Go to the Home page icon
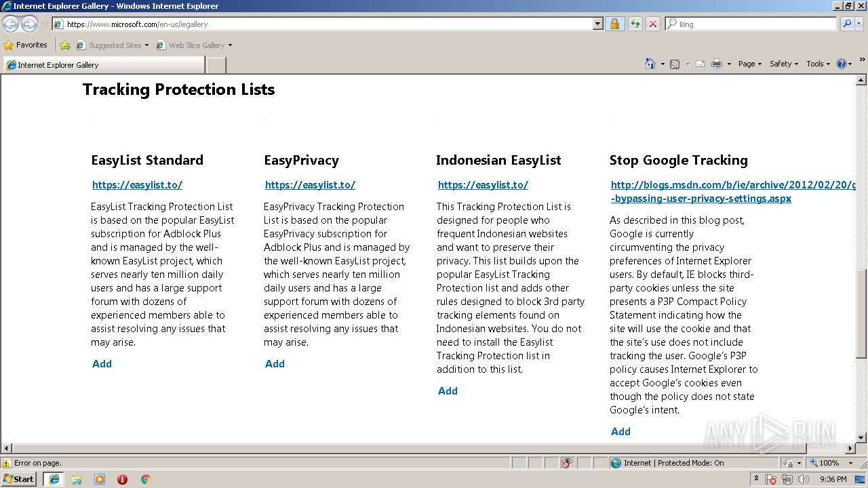This screenshot has width=868, height=488. pyautogui.click(x=650, y=64)
